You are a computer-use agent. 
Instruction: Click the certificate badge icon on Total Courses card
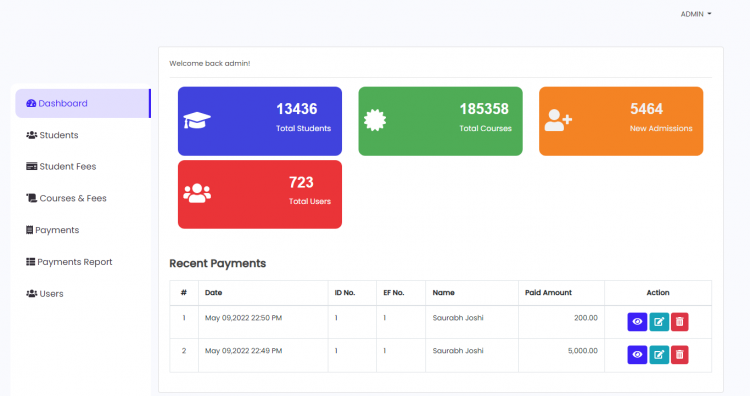[375, 120]
